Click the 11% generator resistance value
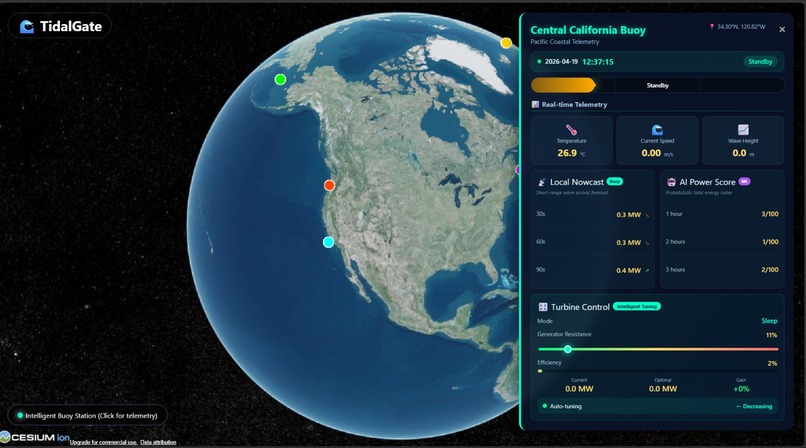 [x=772, y=335]
